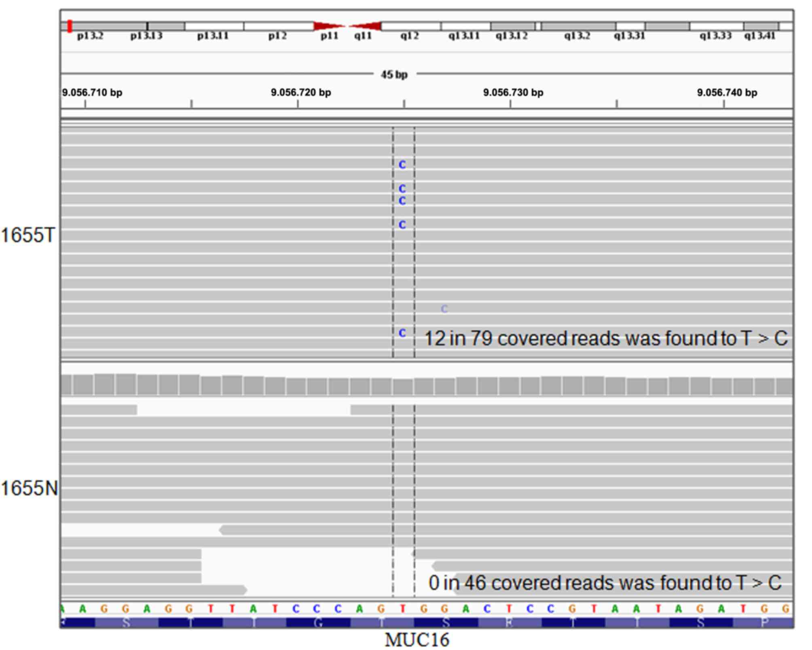The image size is (812, 650).
Task: Click the 45 bp span label
Action: 394,74
